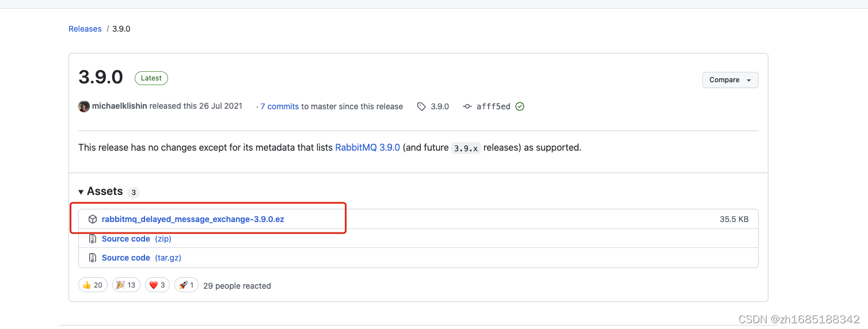
Task: Click the green verified checkmark icon
Action: pos(520,106)
